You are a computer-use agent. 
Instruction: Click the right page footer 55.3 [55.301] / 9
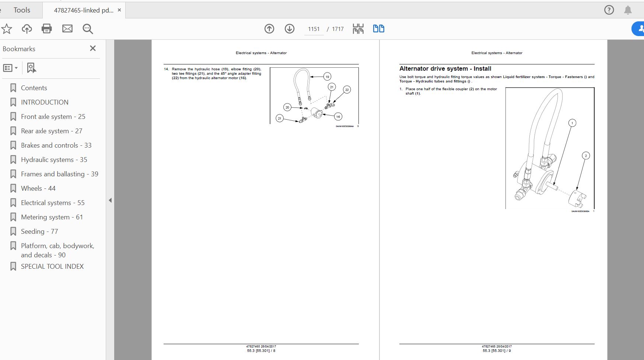[x=497, y=351]
